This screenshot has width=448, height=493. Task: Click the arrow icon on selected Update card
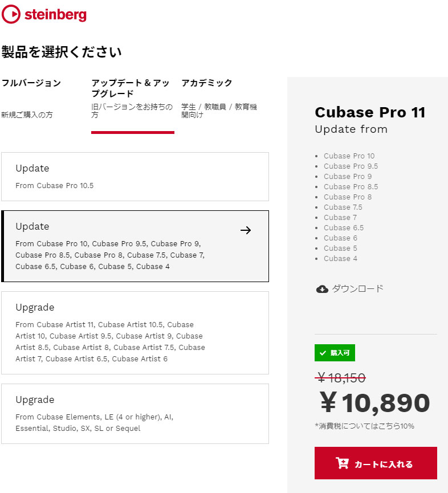[246, 230]
